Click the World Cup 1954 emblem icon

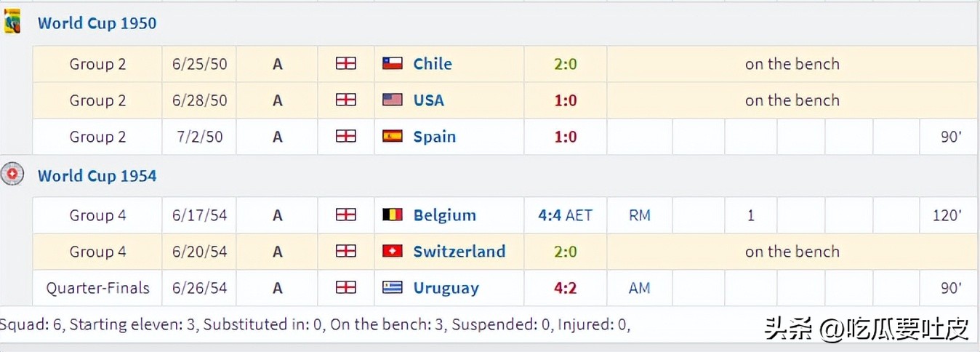(x=12, y=175)
